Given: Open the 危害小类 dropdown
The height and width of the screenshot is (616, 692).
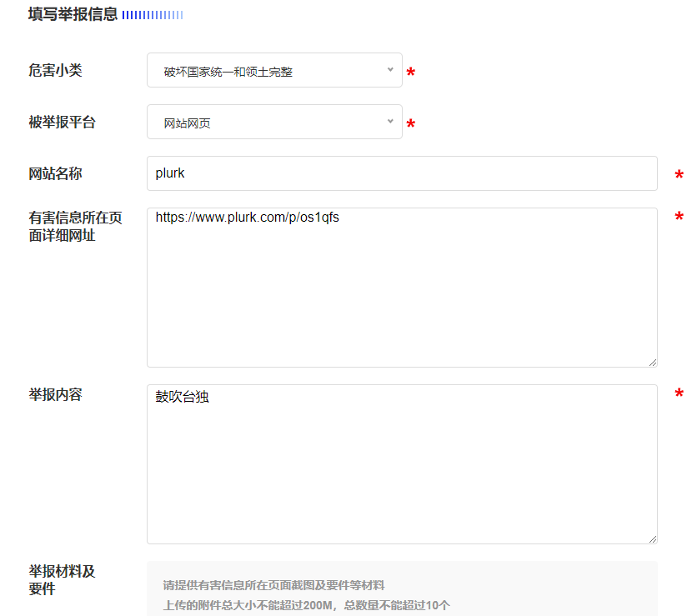Looking at the screenshot, I should coord(274,70).
